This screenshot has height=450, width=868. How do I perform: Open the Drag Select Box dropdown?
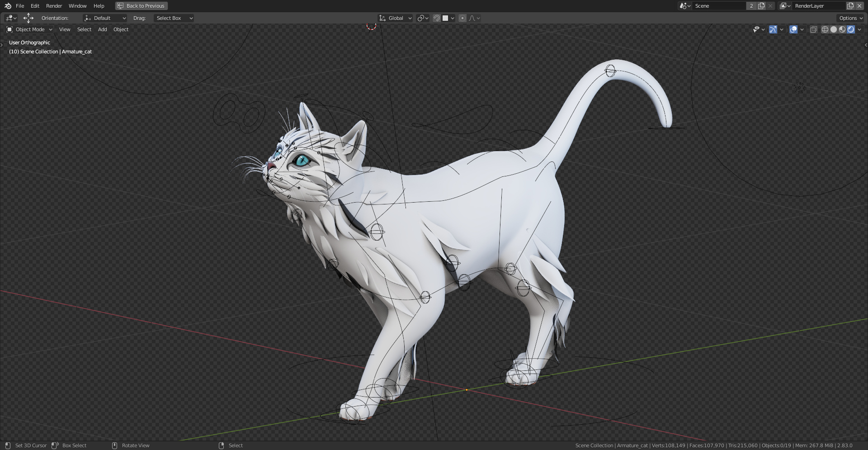(x=174, y=18)
